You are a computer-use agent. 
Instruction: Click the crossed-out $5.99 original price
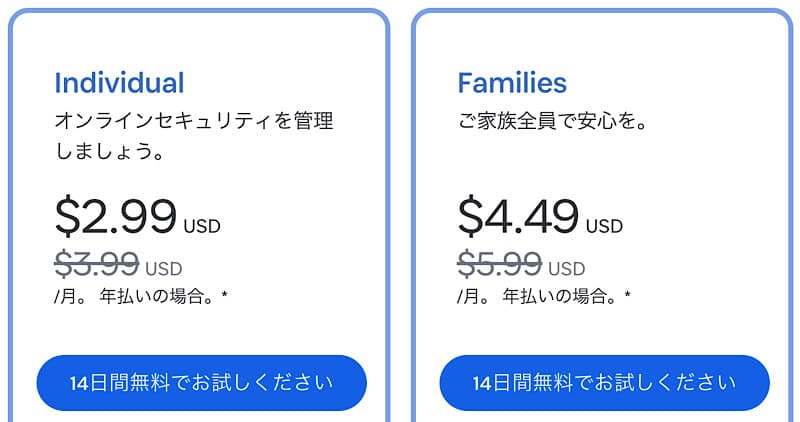coord(500,264)
